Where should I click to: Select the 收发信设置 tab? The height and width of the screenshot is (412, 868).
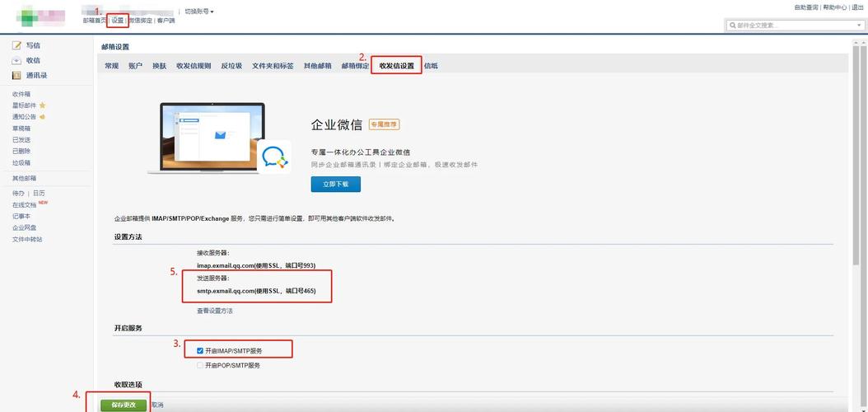click(x=396, y=66)
